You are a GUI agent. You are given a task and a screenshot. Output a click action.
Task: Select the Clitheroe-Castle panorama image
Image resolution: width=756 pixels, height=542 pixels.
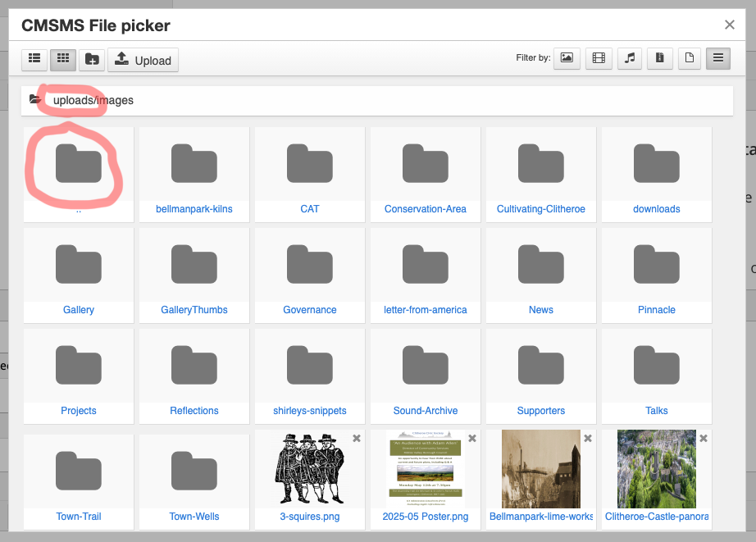click(657, 467)
